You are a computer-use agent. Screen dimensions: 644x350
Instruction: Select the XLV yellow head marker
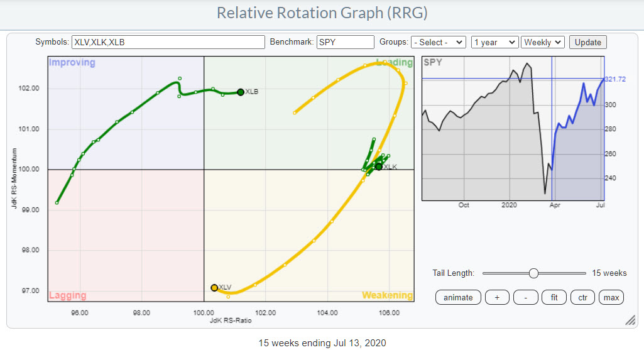(214, 287)
